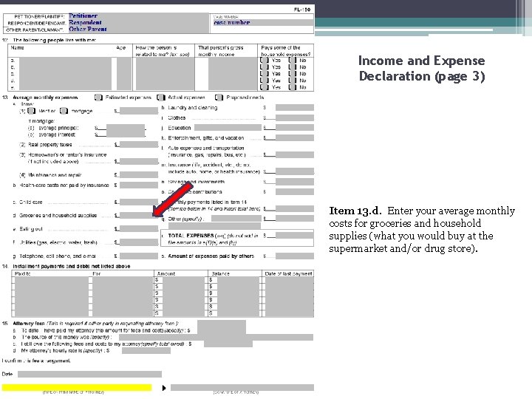Click fees still owed to attorney field

pos(228,344)
